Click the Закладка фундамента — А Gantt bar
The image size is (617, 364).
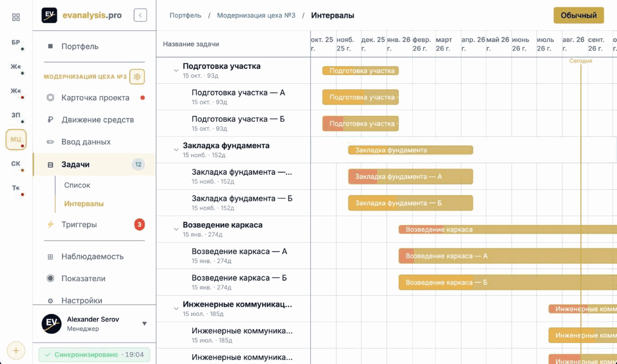(410, 176)
